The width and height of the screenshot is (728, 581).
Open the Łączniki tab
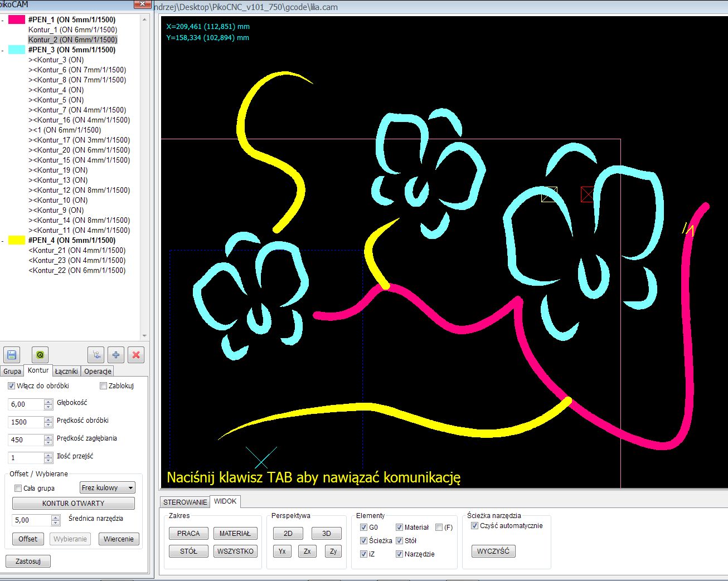(x=66, y=371)
